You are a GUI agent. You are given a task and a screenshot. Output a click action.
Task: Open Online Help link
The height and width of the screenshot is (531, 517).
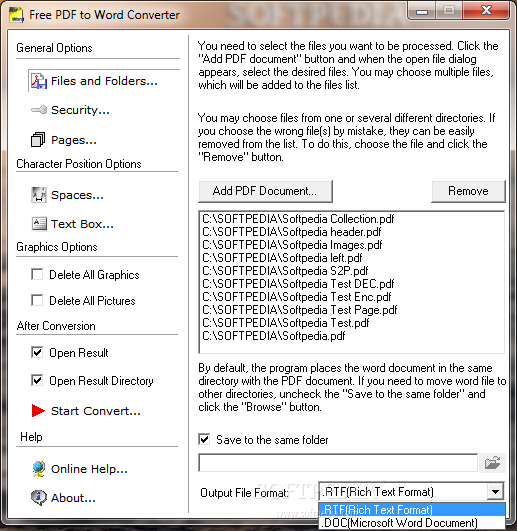click(89, 469)
